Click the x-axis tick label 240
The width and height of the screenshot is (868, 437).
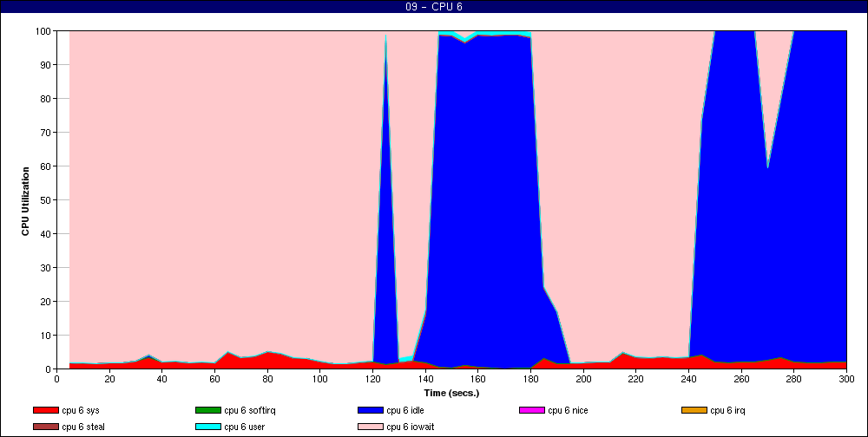click(x=688, y=379)
